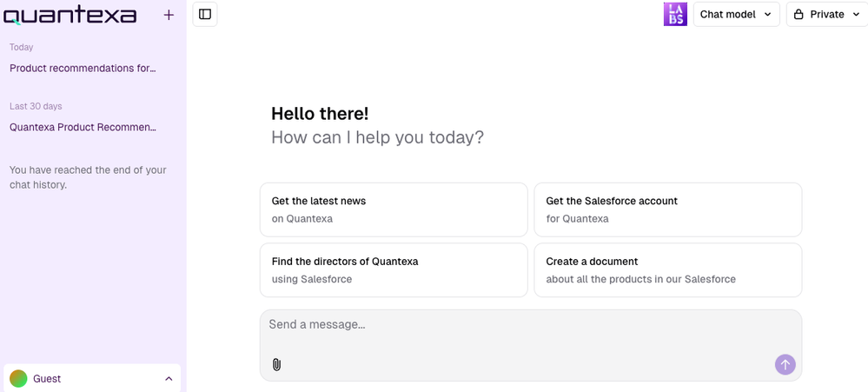Click the Guest avatar icon
This screenshot has width=868, height=392.
[x=18, y=379]
